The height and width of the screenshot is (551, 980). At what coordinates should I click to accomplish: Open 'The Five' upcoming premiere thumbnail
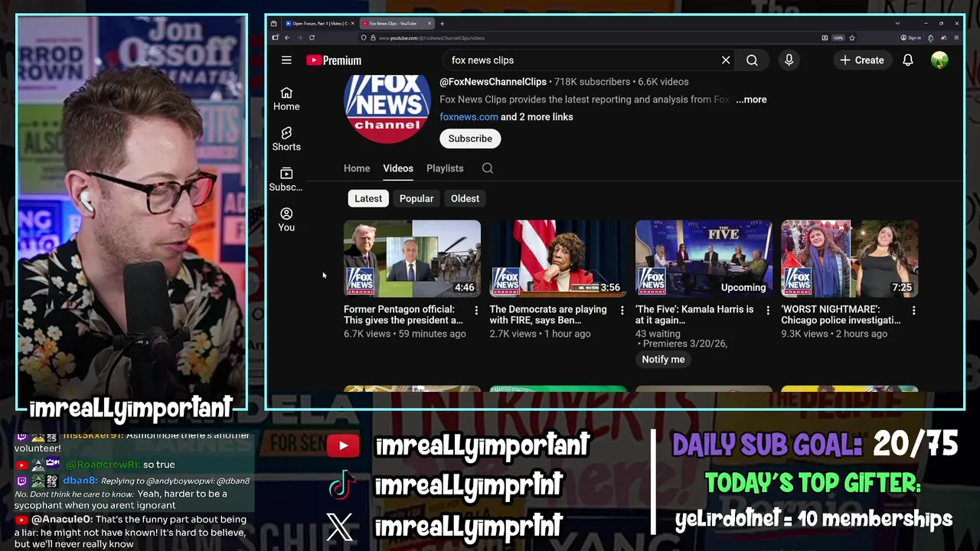704,259
